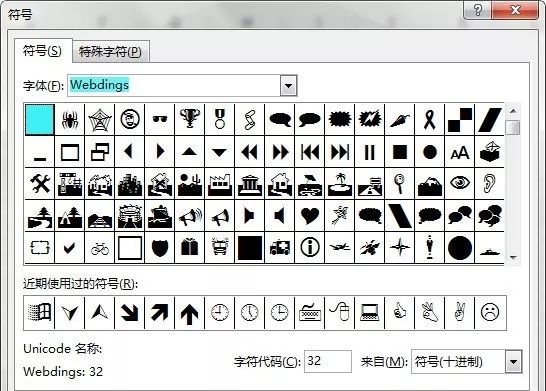
Task: Select the megaphone with sound waves symbol
Action: [x=189, y=216]
